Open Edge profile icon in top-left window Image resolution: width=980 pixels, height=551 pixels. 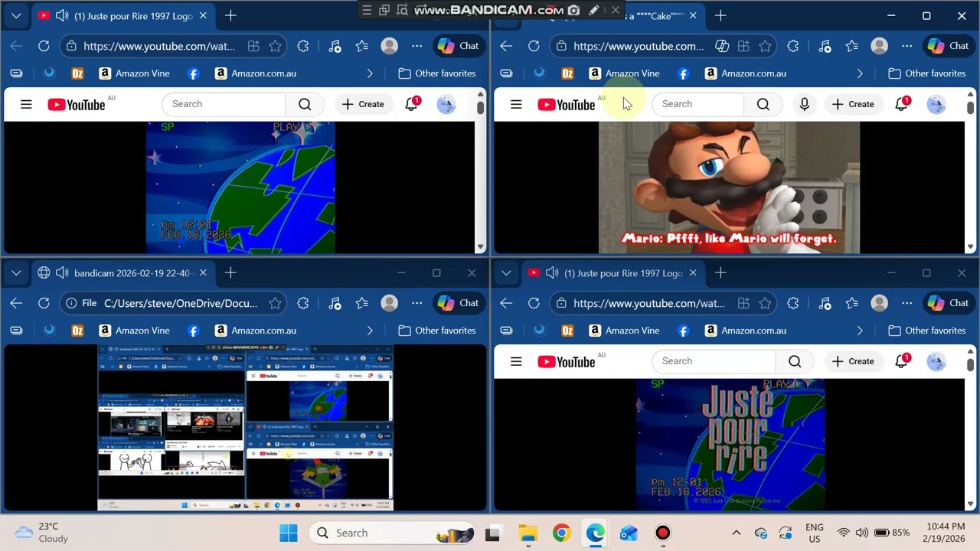390,46
